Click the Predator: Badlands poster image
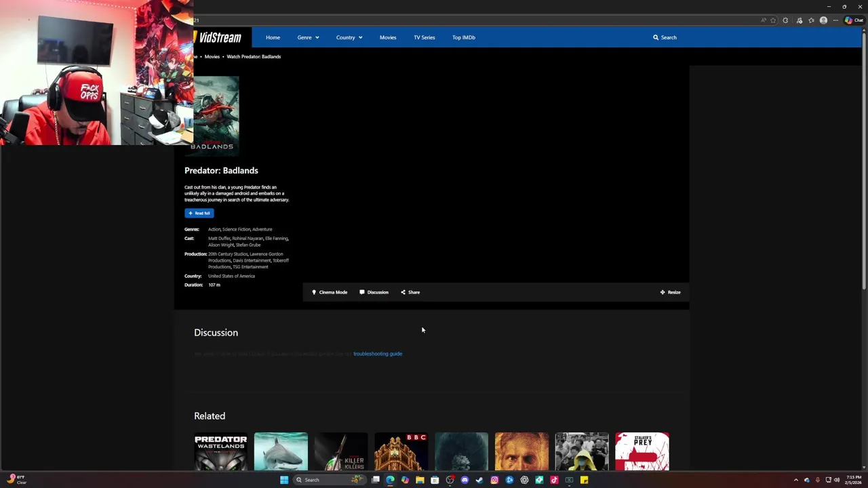This screenshot has width=868, height=488. tap(216, 116)
